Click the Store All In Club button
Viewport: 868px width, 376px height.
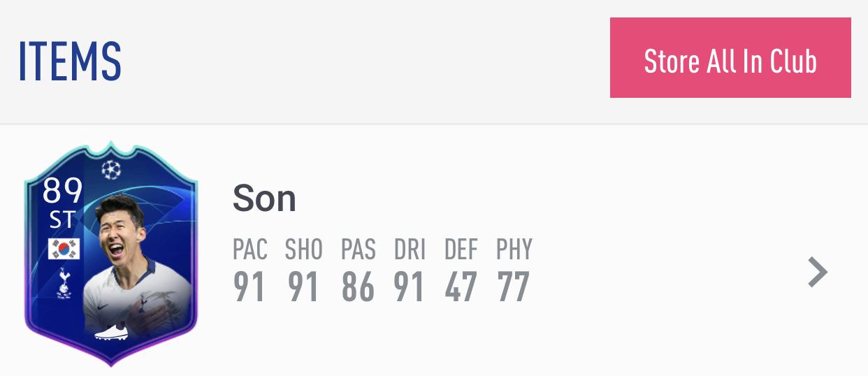point(730,58)
